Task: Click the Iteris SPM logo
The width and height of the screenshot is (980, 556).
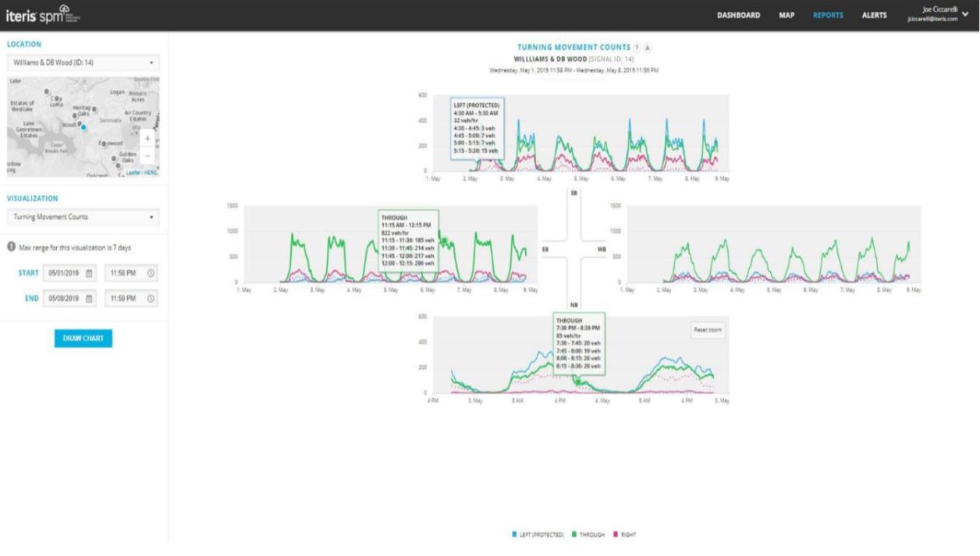Action: (44, 15)
